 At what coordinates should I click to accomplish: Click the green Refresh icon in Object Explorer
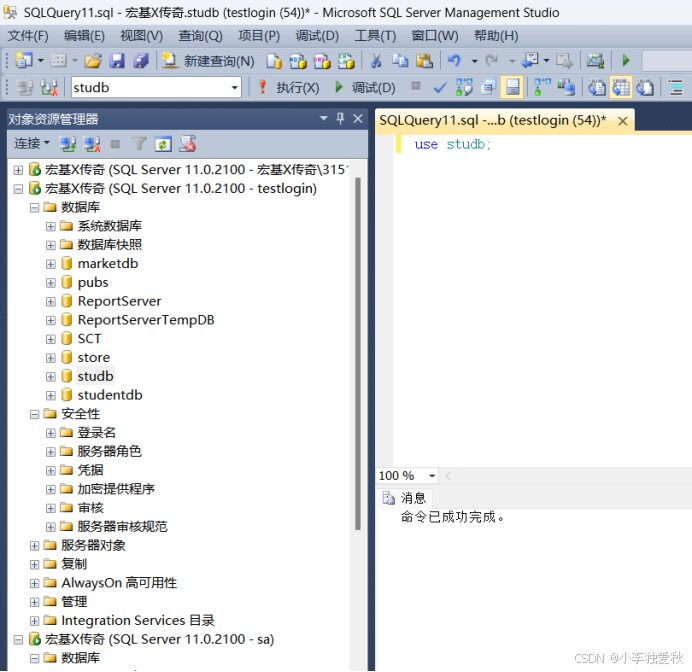click(x=163, y=144)
